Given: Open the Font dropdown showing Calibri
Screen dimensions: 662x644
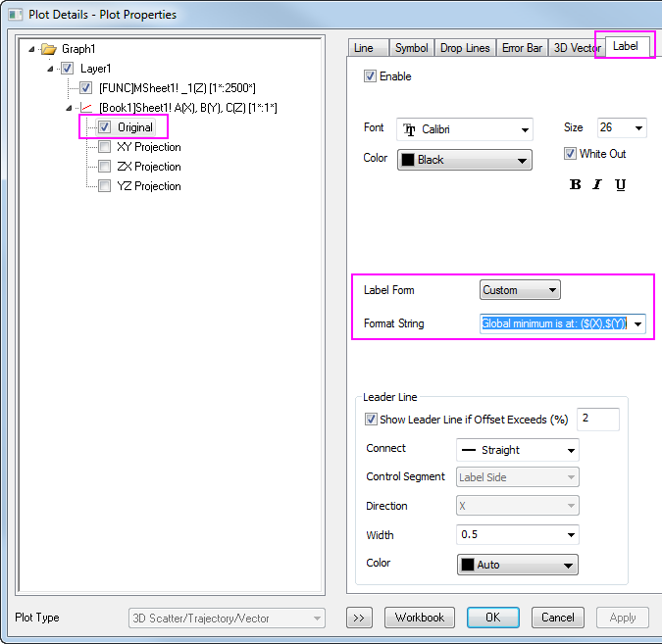Looking at the screenshot, I should (x=465, y=129).
